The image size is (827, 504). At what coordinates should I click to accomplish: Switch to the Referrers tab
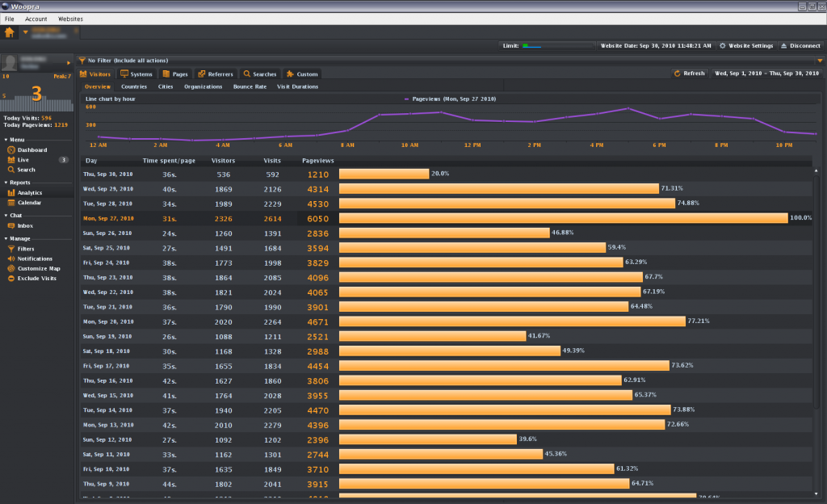216,73
